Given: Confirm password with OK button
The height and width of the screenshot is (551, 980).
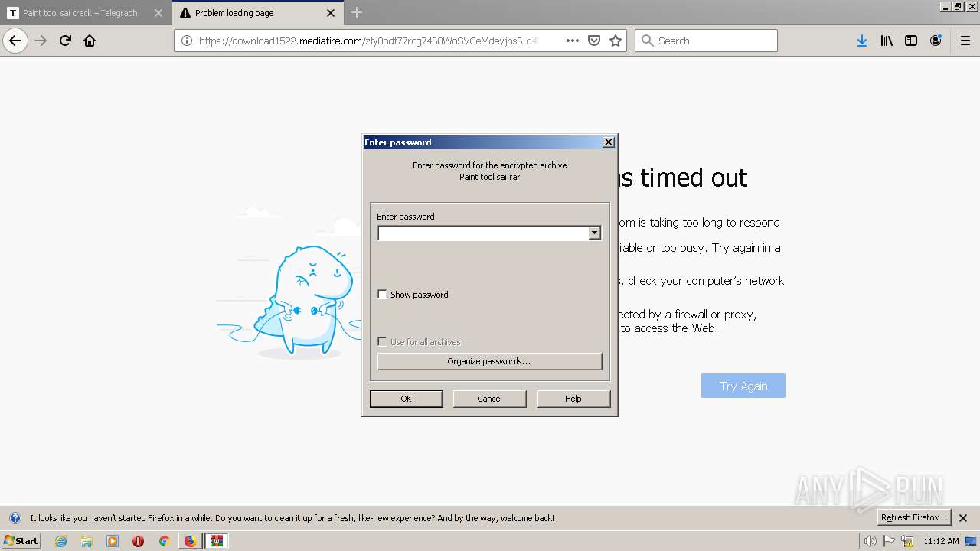Looking at the screenshot, I should pos(406,399).
